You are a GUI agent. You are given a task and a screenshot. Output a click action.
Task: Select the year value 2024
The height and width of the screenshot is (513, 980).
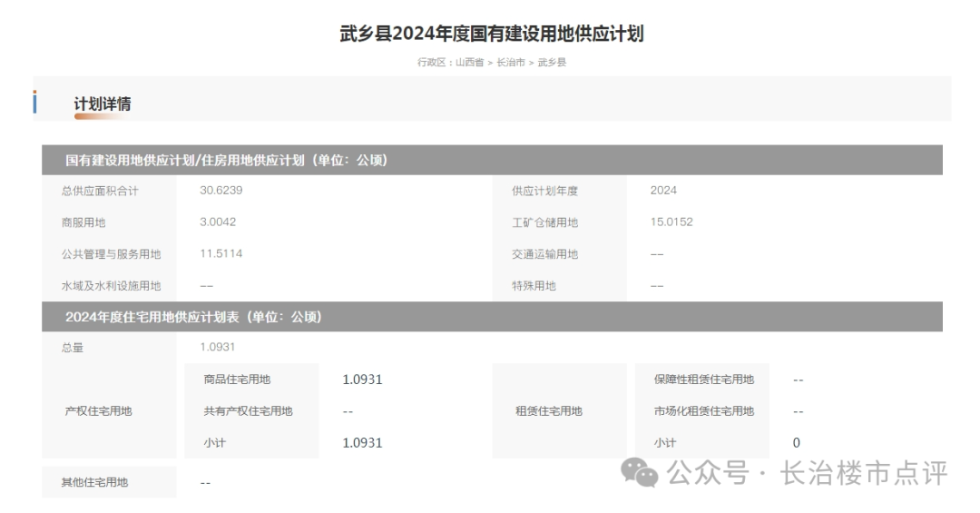pyautogui.click(x=663, y=190)
